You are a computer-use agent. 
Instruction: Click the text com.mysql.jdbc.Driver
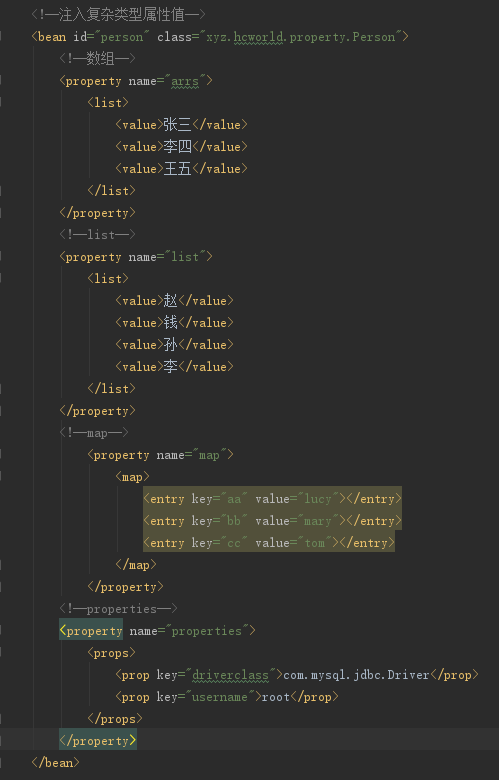[356, 675]
